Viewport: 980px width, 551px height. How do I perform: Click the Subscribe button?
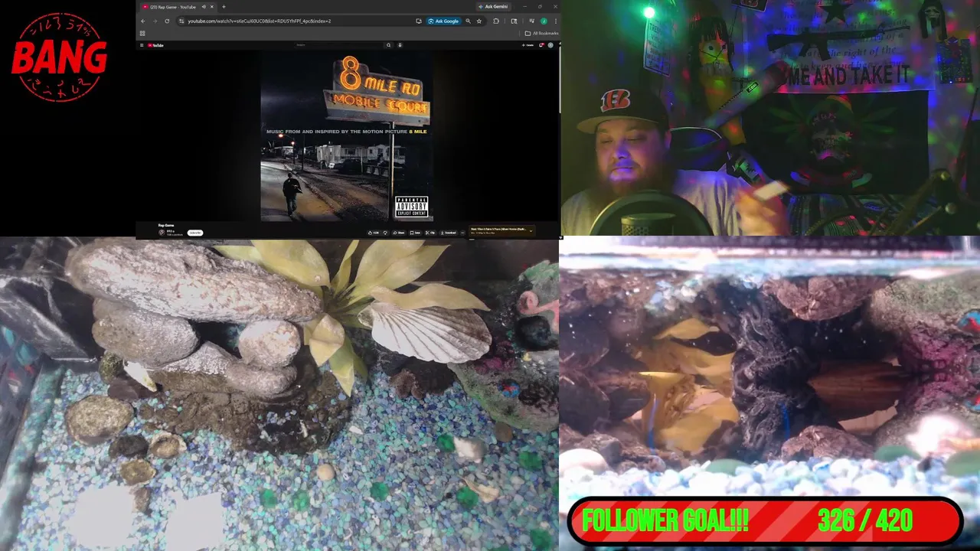coord(195,233)
